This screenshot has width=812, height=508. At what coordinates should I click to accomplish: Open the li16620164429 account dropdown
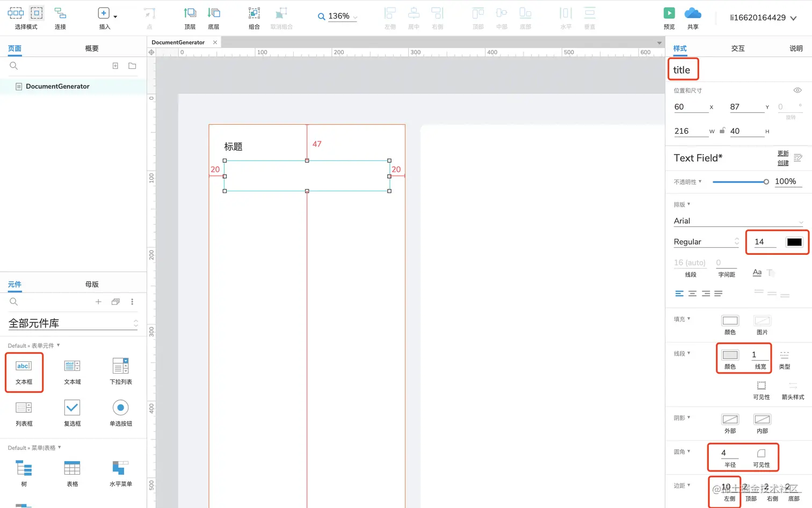(x=793, y=18)
